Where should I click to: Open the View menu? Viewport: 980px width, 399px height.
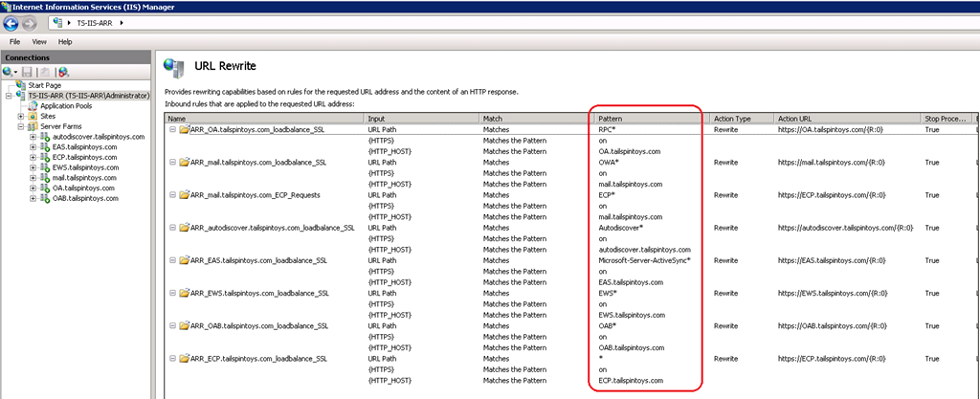39,42
